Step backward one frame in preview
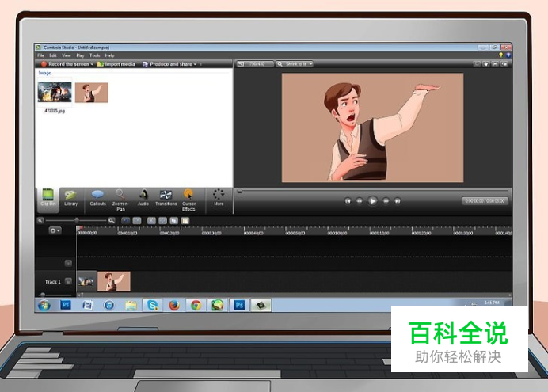 coord(360,201)
